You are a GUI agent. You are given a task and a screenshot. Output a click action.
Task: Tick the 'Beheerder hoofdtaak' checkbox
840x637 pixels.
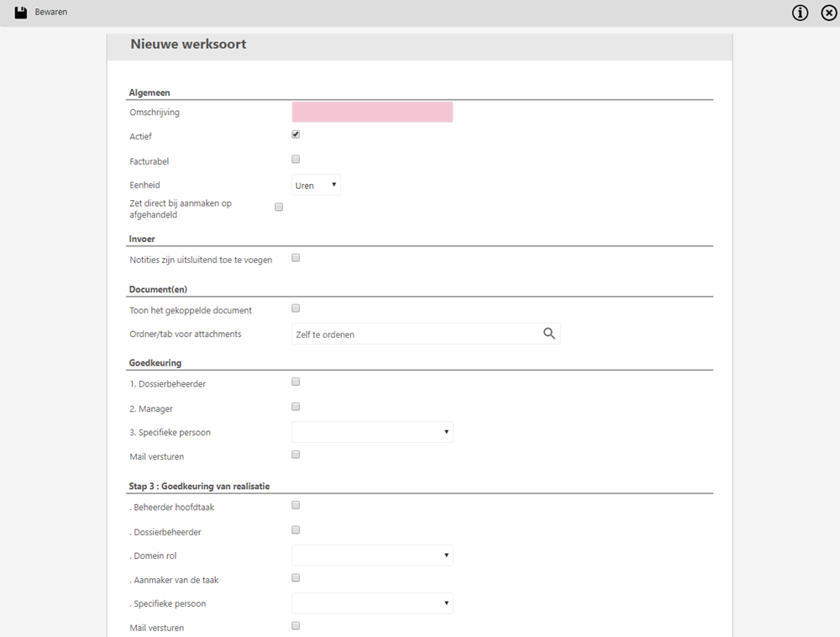[x=296, y=505]
